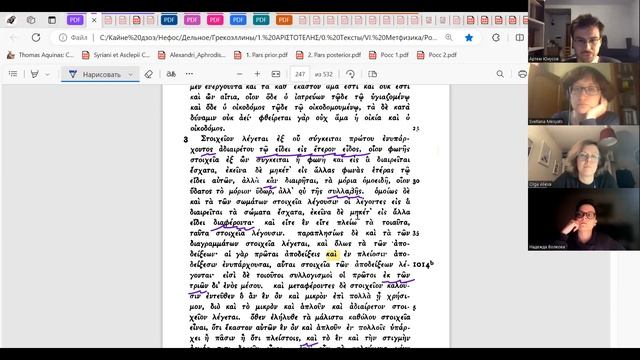Click the yellow highlighted word καὶ
Viewport: 640px width, 360px height.
point(332,254)
